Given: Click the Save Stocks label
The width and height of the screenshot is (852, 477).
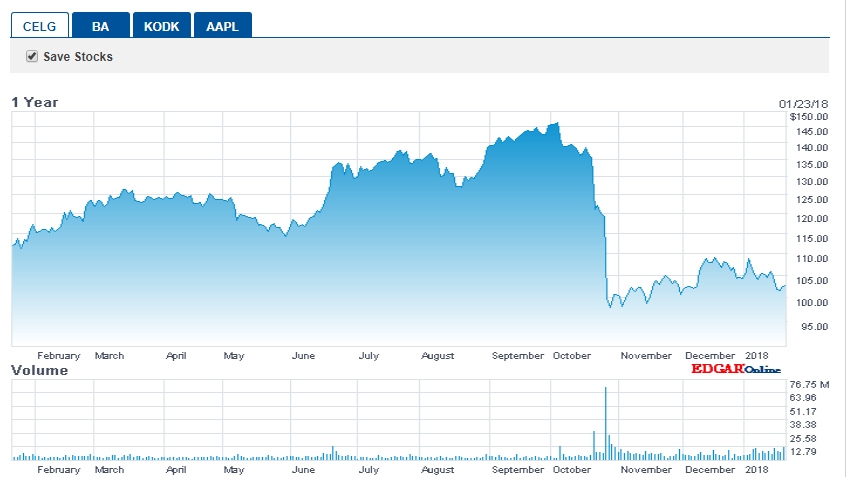Looking at the screenshot, I should pyautogui.click(x=78, y=57).
